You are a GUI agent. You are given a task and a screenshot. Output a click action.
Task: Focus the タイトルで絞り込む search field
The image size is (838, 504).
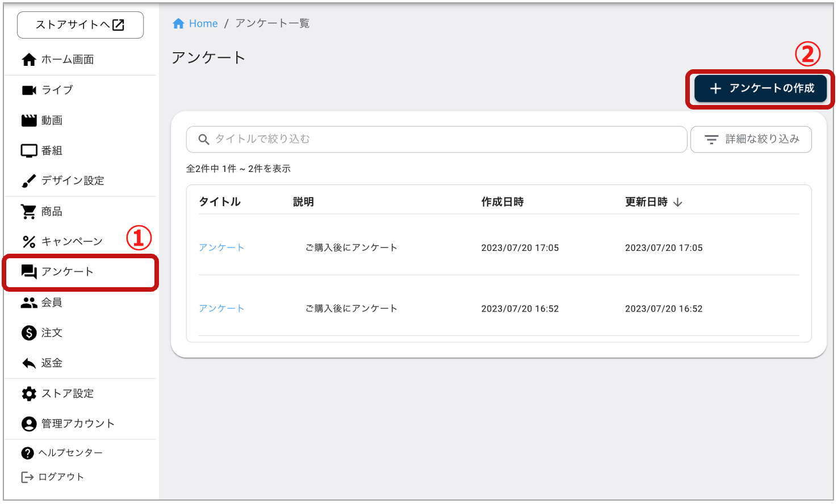pos(437,139)
